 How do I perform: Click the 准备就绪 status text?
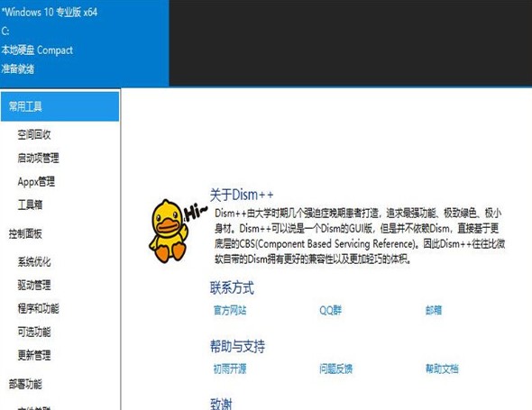pyautogui.click(x=18, y=68)
